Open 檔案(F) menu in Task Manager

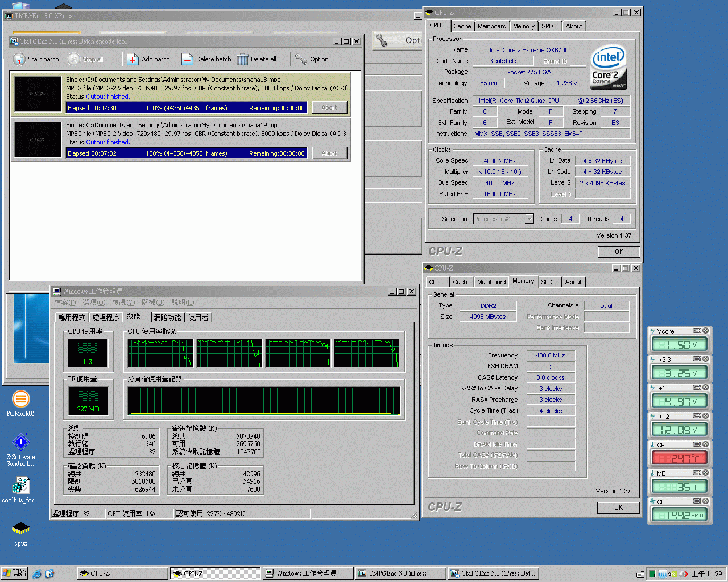click(x=65, y=302)
